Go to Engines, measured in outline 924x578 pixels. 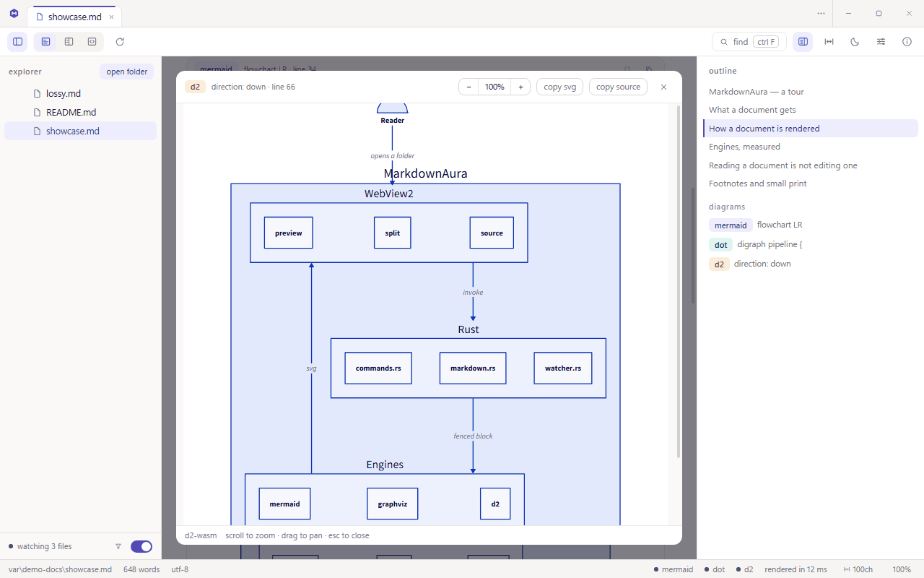[744, 147]
